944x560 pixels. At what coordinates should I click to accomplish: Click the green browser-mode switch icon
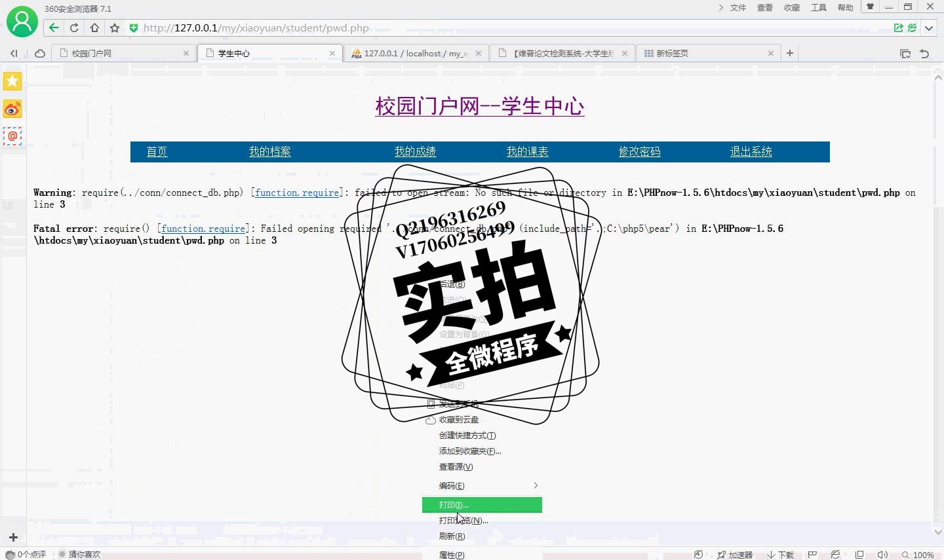[x=912, y=28]
